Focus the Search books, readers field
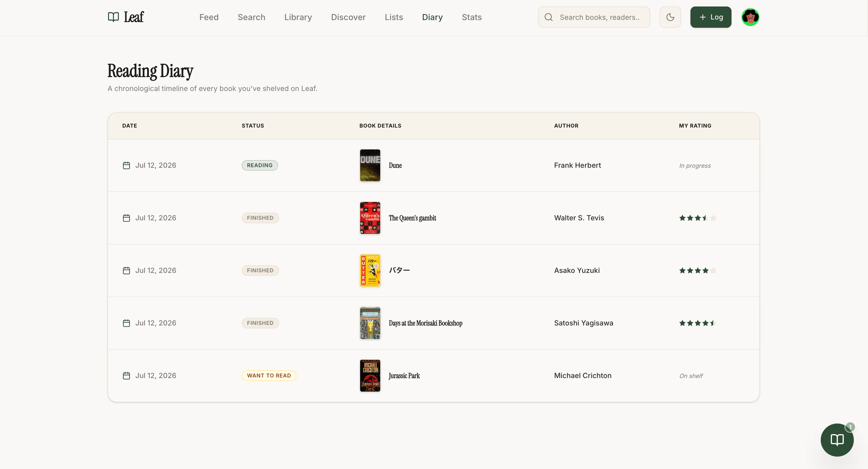 (594, 17)
